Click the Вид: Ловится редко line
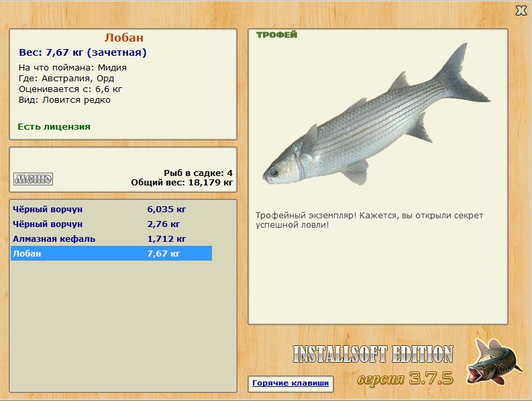Screen dimensions: 532x401 click(64, 100)
